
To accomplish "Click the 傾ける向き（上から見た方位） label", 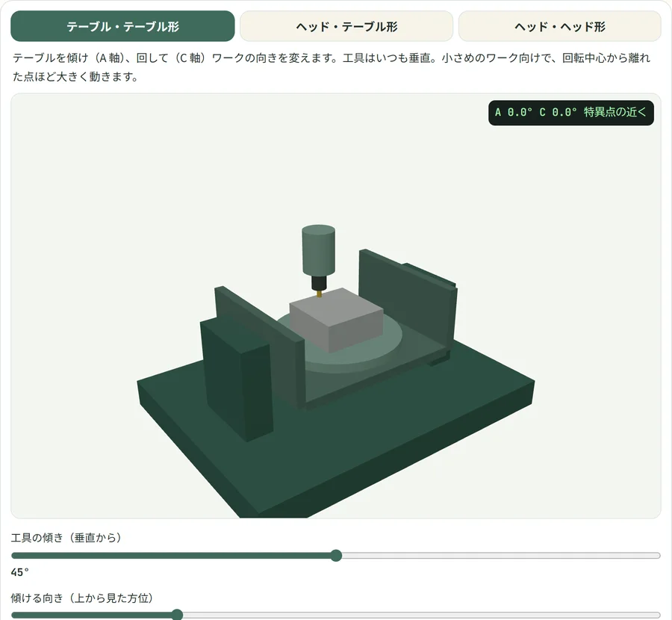I will coord(82,598).
